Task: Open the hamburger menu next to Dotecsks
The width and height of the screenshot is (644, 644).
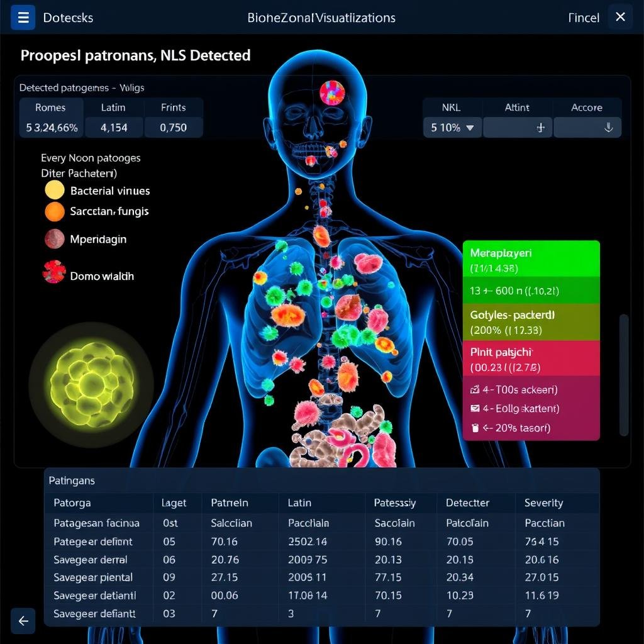Action: 23,17
